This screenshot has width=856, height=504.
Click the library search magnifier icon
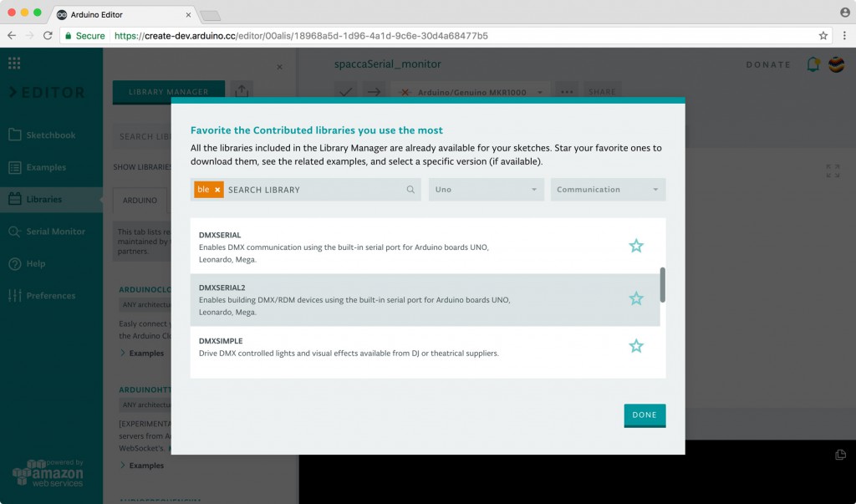click(410, 190)
